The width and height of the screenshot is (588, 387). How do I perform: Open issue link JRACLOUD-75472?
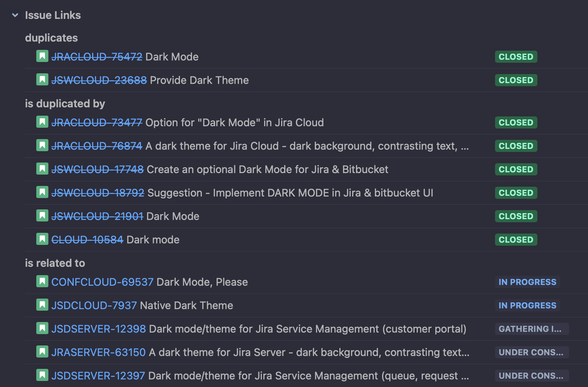click(x=97, y=57)
